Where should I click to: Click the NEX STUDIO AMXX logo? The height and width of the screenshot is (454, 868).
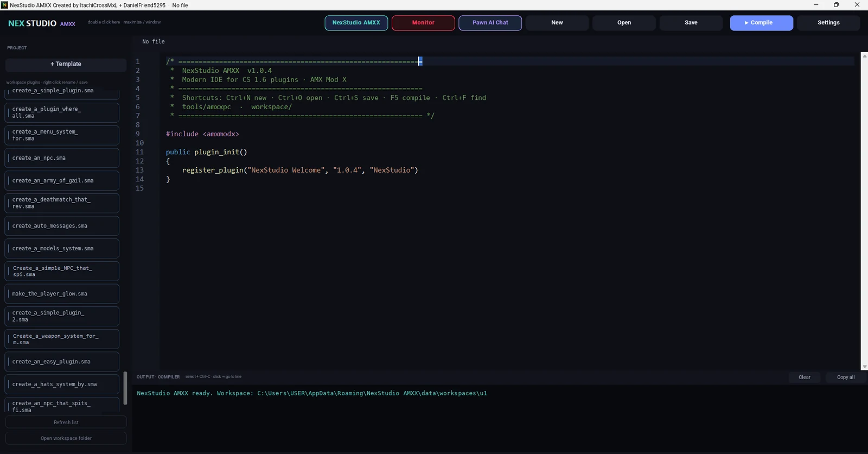coord(42,23)
